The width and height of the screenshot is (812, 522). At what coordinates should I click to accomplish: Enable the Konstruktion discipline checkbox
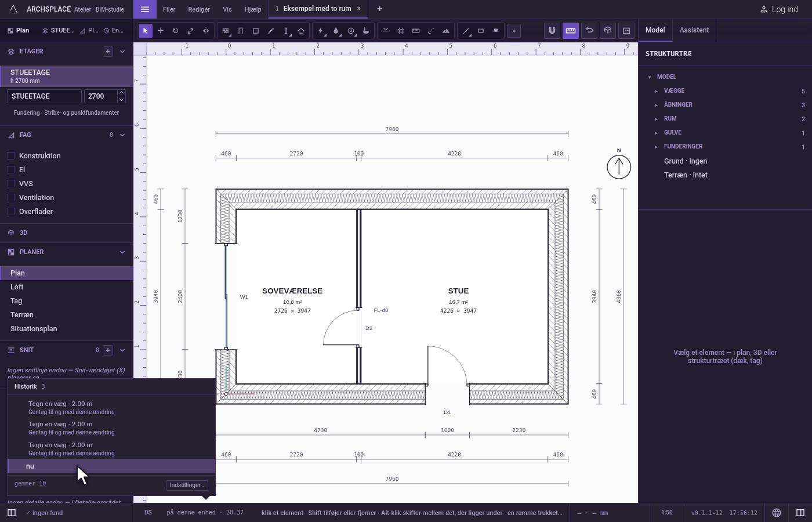click(x=10, y=156)
